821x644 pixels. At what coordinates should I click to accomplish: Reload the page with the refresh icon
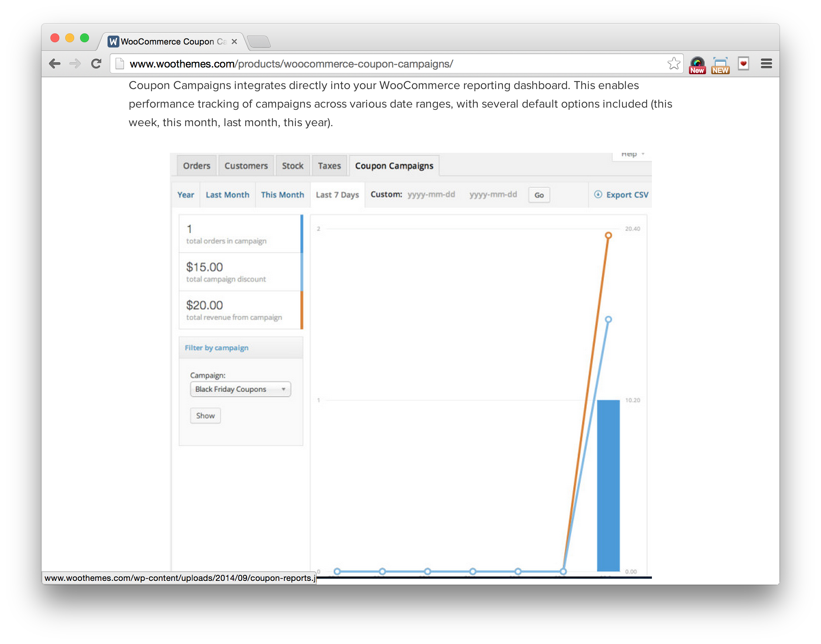coord(96,64)
